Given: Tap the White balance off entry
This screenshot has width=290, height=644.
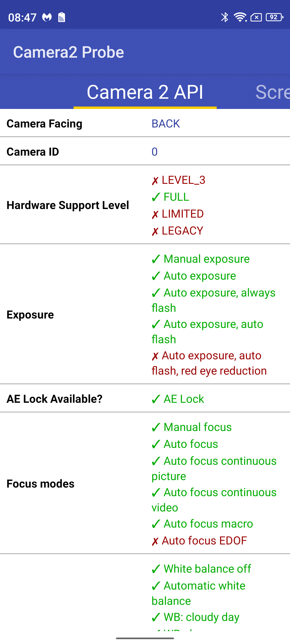Looking at the screenshot, I should pyautogui.click(x=201, y=569).
